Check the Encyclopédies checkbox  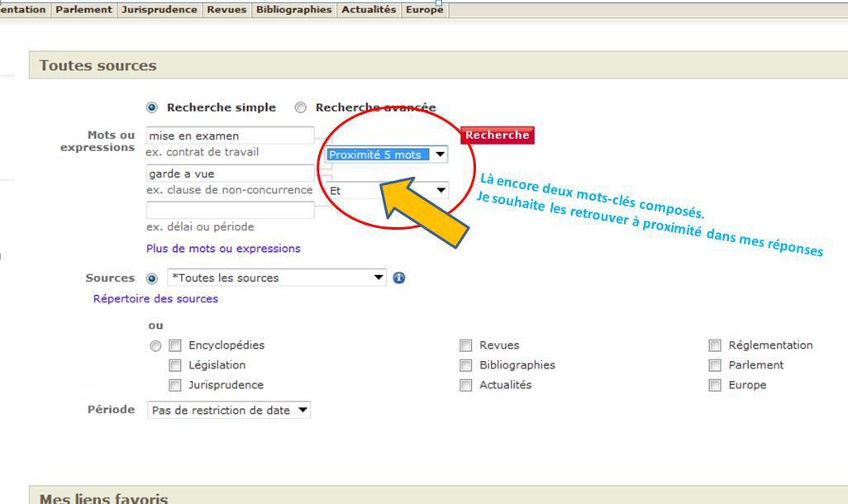175,345
